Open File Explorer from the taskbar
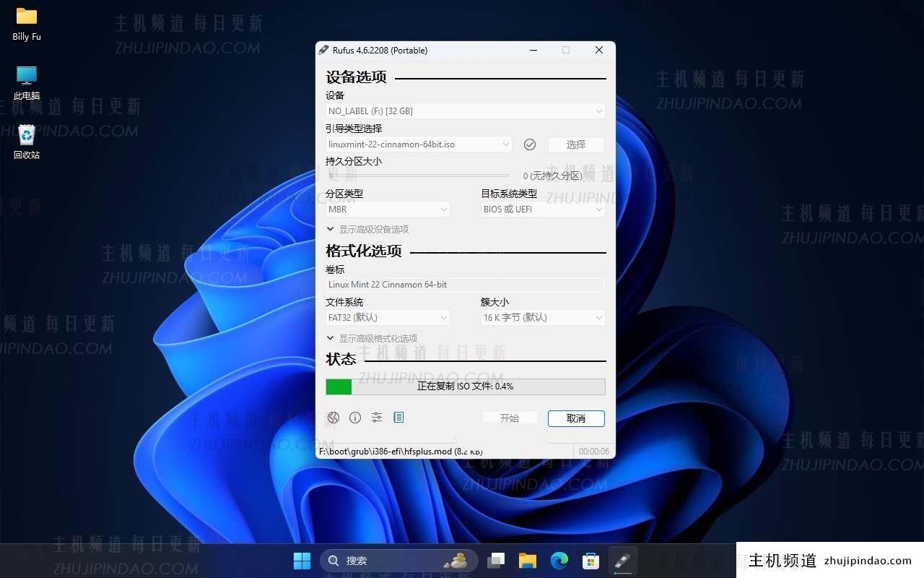Screen dimensions: 924x578 528,561
